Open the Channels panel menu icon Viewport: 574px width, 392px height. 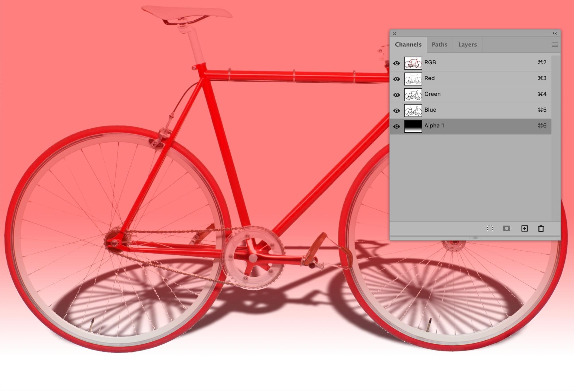554,44
